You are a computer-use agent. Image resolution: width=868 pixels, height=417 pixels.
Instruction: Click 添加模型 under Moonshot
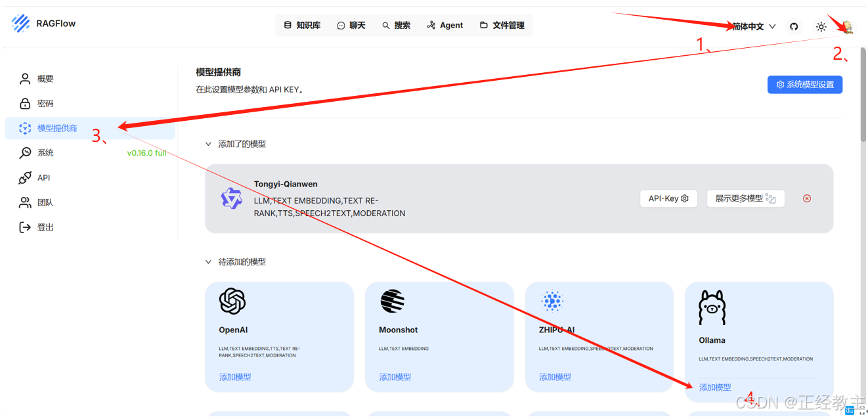395,377
